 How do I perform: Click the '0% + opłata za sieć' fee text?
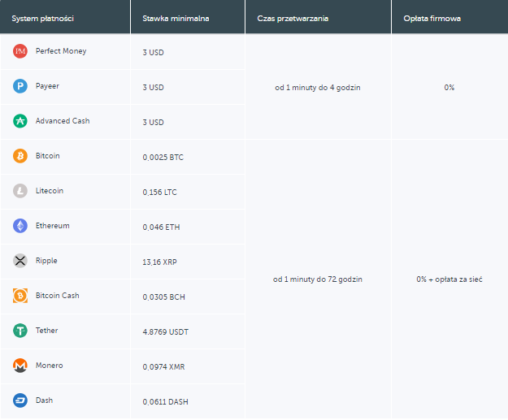coord(449,279)
